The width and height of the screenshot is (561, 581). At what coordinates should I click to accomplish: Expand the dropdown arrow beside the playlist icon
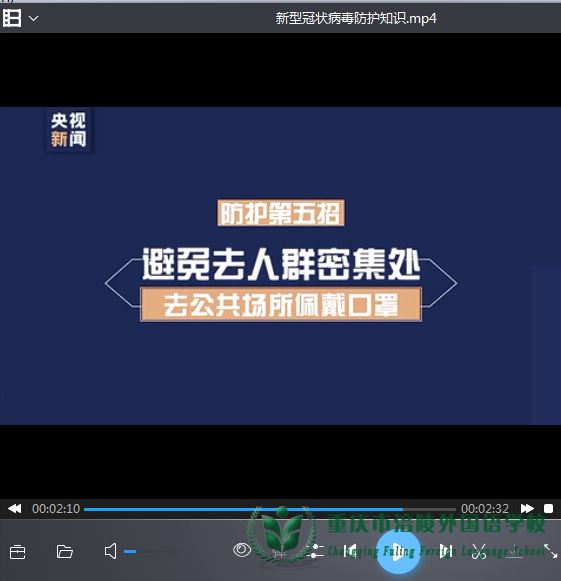click(x=34, y=18)
